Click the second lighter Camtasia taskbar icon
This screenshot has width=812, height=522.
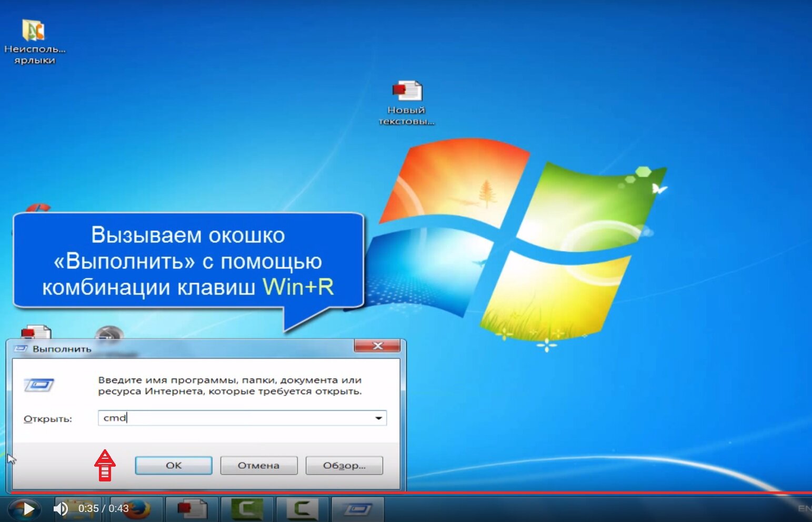point(302,509)
